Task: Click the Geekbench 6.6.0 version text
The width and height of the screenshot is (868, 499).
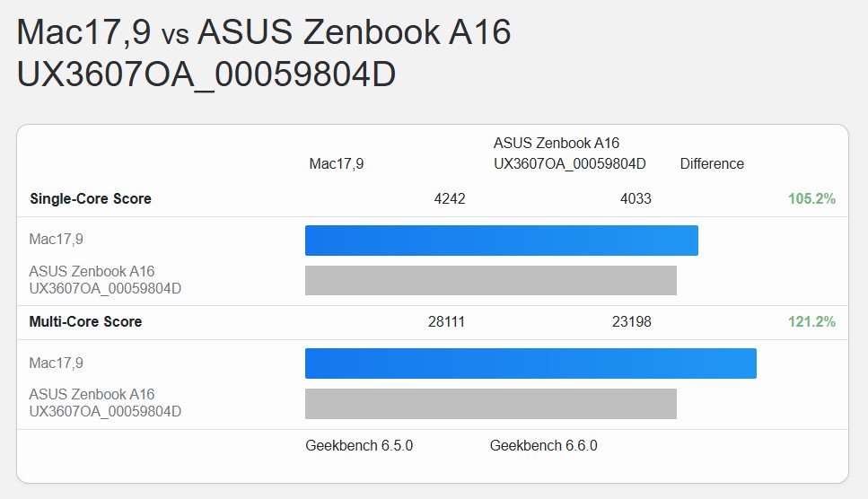Action: point(543,445)
